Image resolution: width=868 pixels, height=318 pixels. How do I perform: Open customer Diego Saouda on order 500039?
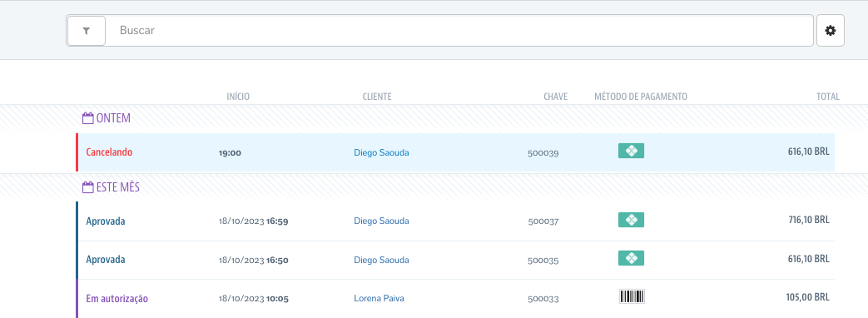[381, 152]
